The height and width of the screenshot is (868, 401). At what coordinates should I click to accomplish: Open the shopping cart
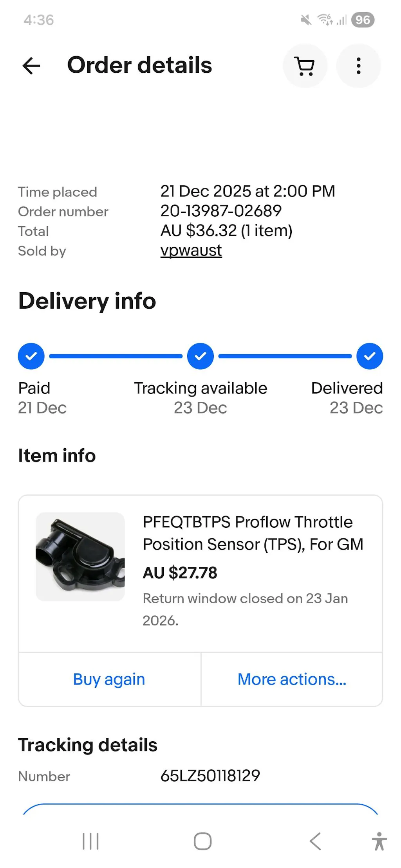(x=305, y=66)
